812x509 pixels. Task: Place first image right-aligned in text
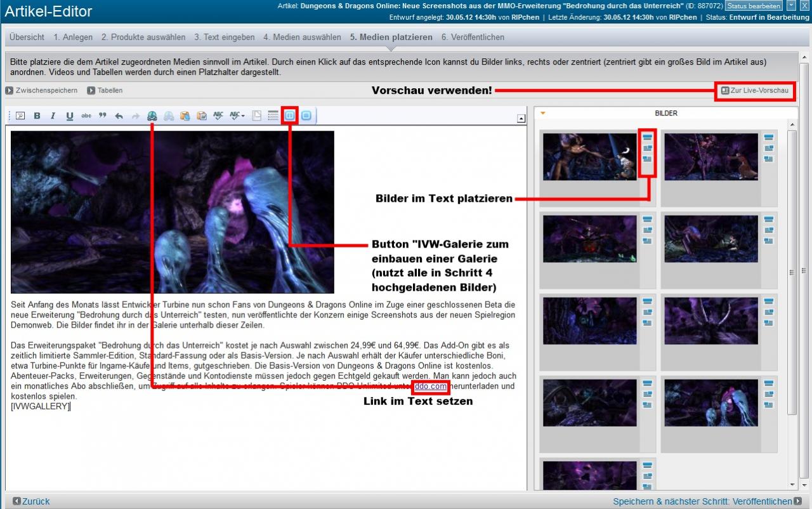tap(647, 148)
